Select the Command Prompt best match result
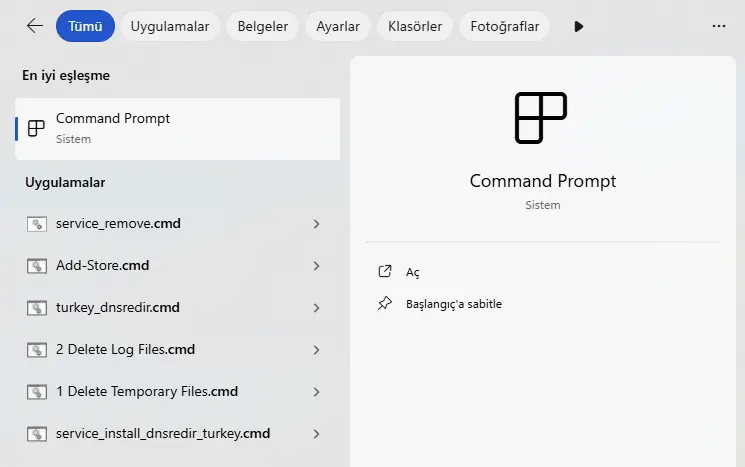Viewport: 745px width, 467px height. point(177,129)
